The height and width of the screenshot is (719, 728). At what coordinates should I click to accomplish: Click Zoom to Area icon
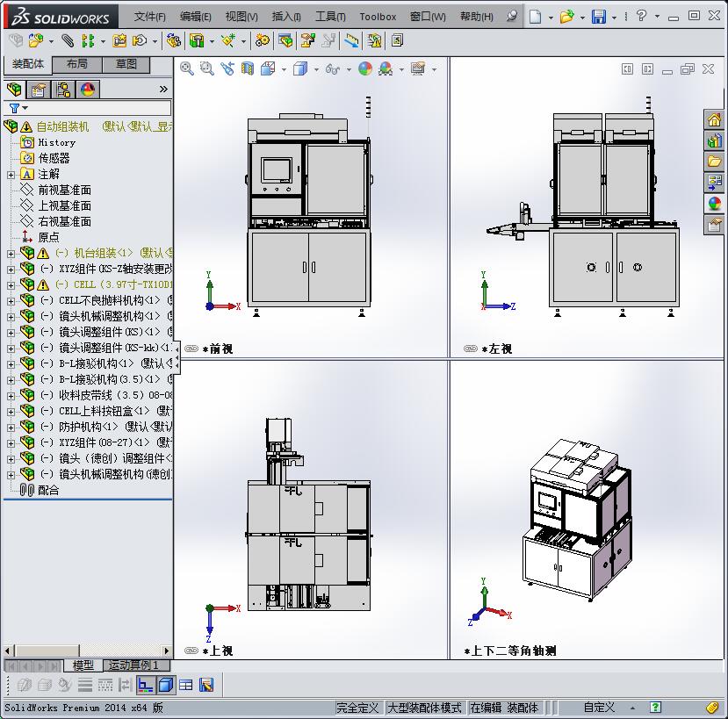pos(207,69)
